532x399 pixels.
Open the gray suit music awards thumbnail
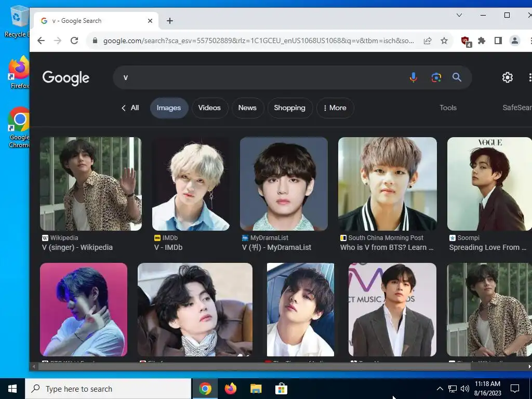392,310
